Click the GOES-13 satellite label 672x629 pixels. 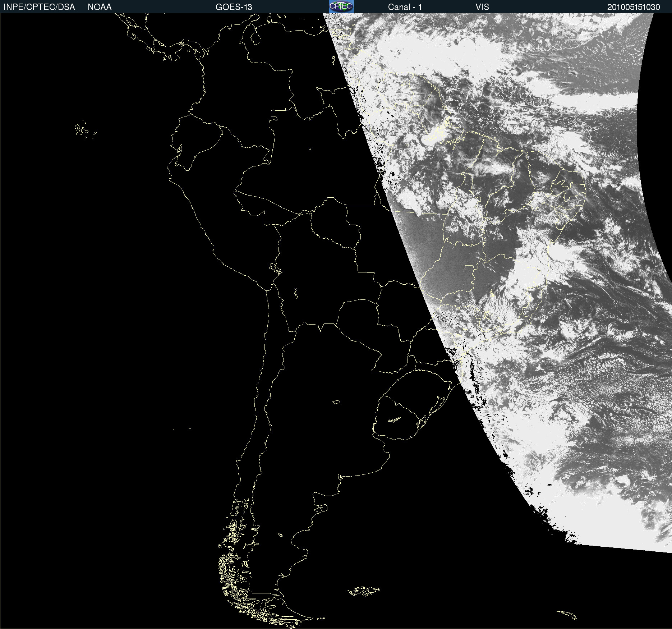coord(234,7)
